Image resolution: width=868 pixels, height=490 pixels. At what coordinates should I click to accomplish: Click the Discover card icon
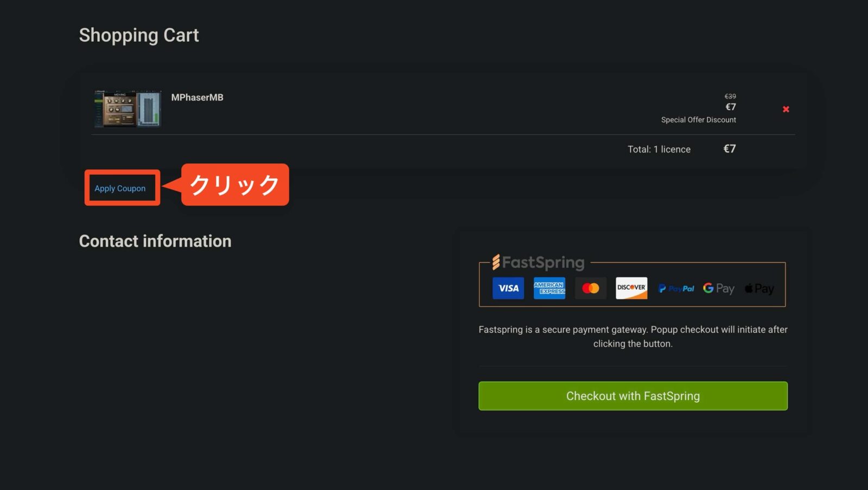coord(631,288)
